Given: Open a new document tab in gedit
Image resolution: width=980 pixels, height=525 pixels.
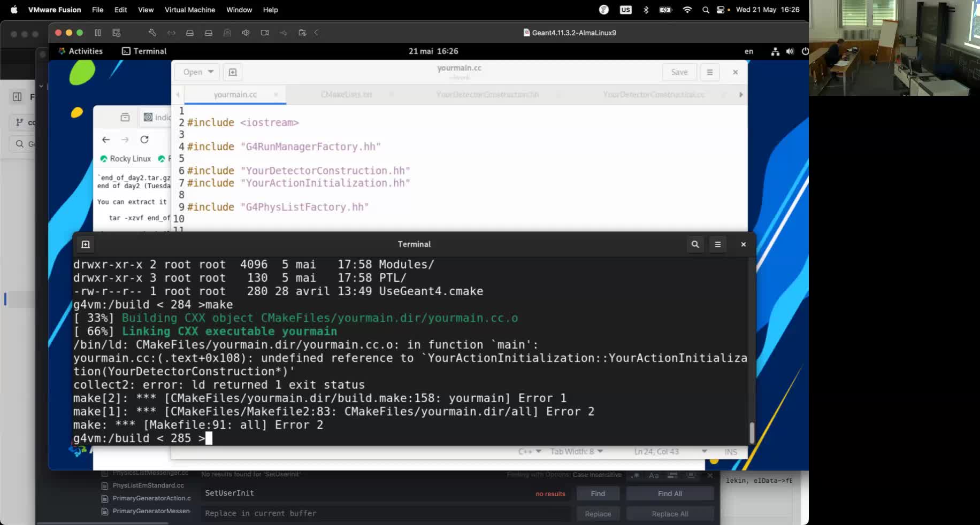Looking at the screenshot, I should tap(232, 72).
